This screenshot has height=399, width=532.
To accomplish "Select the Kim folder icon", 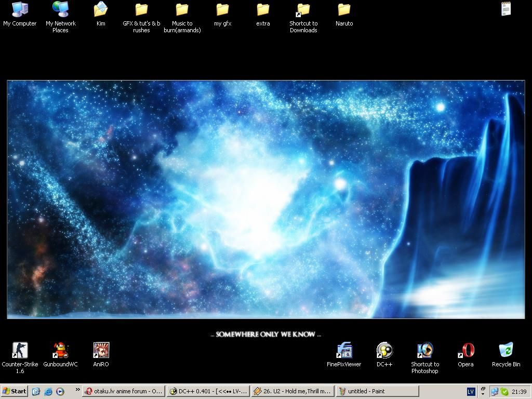I will 101,14.
